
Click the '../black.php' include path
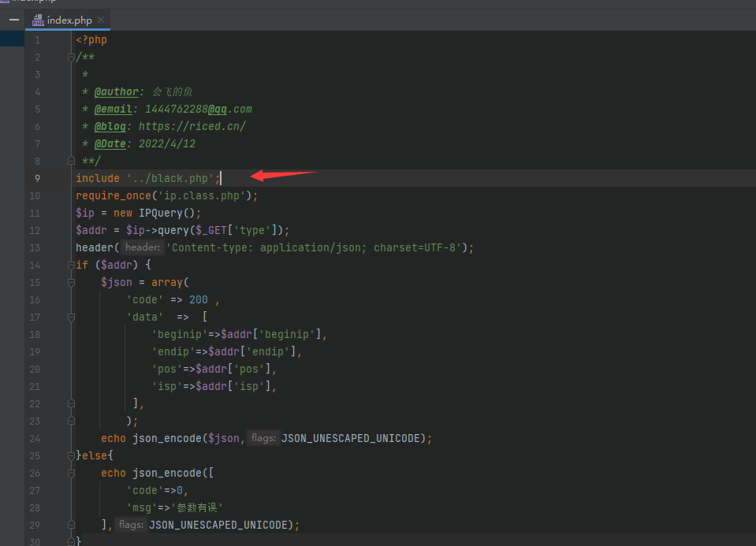tap(170, 178)
